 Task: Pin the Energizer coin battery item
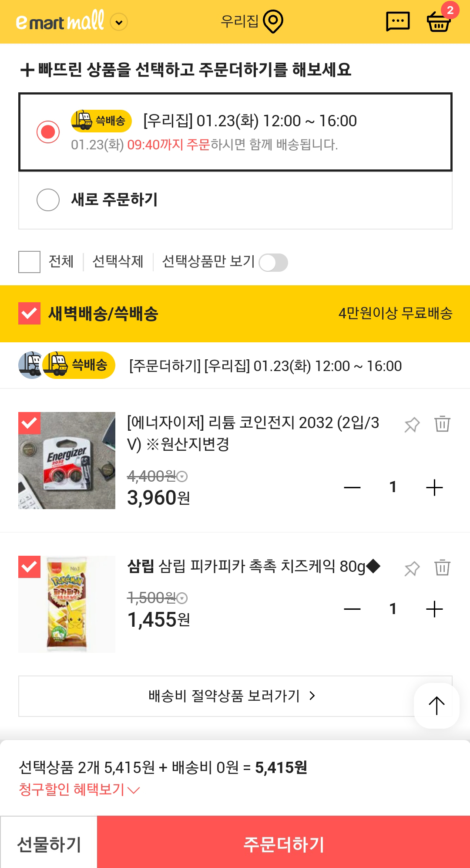[412, 425]
